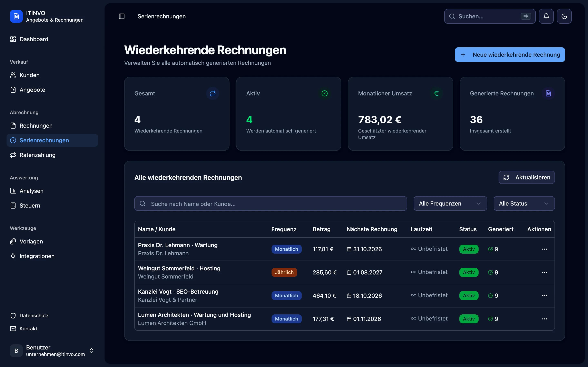Open actions menu for Weingut Sommerfeld row
588x367 pixels.
click(545, 272)
